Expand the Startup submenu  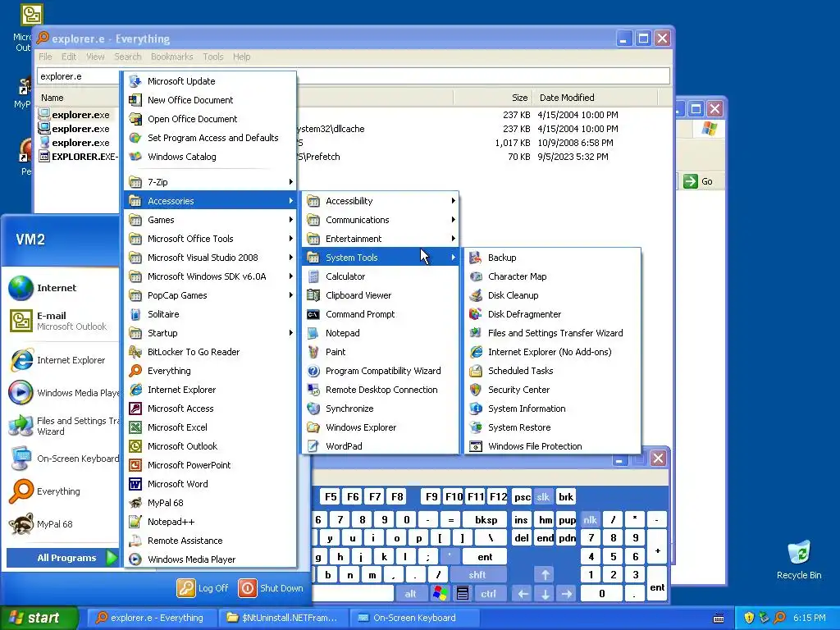coord(210,333)
